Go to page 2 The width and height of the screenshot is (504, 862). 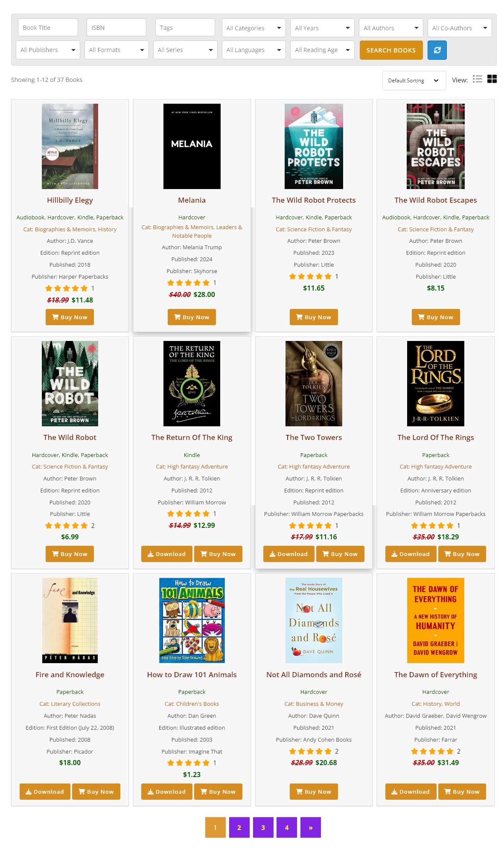239,827
